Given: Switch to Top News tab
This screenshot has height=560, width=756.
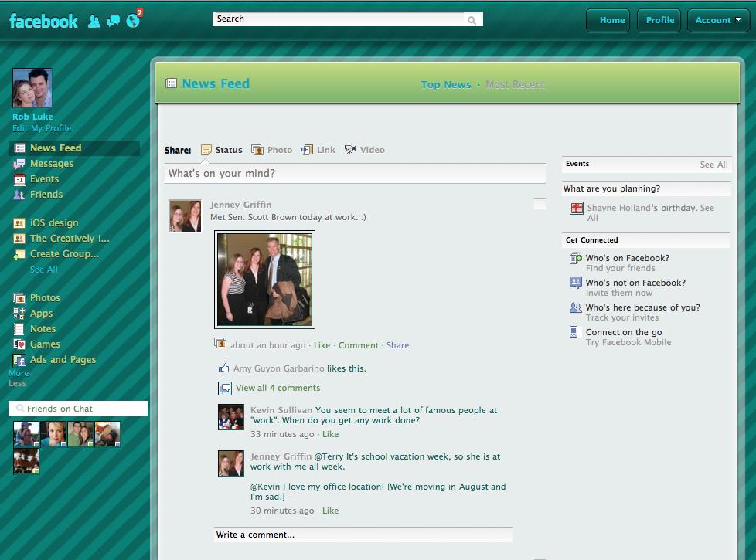Looking at the screenshot, I should coord(445,84).
